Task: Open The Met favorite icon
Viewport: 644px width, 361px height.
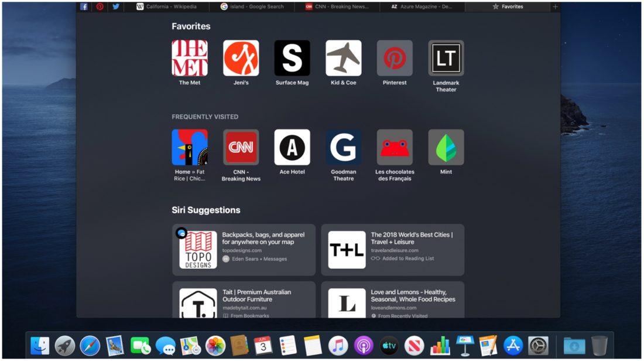Action: pyautogui.click(x=189, y=58)
